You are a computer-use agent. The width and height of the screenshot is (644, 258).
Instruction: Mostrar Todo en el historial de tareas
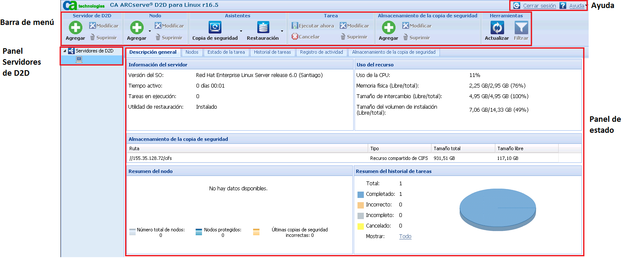point(405,236)
